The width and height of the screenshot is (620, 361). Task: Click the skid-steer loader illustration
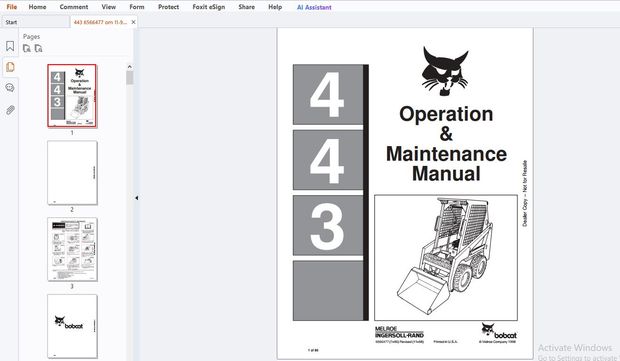[x=446, y=257]
